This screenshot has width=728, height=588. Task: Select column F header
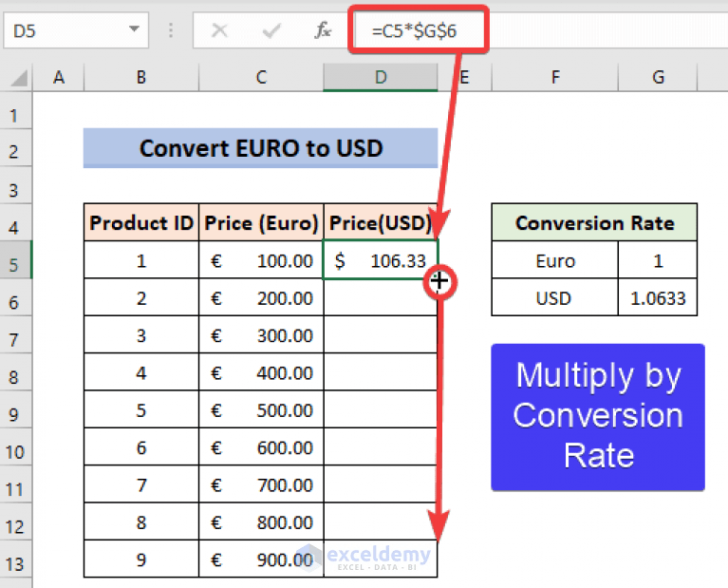pyautogui.click(x=555, y=77)
